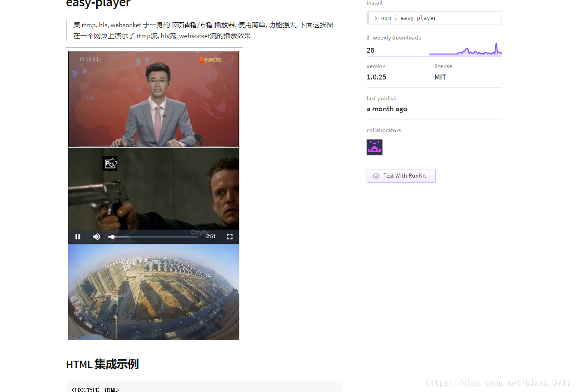Click the PG rating badge in video
Image resolution: width=576 pixels, height=392 pixels.
click(x=110, y=164)
